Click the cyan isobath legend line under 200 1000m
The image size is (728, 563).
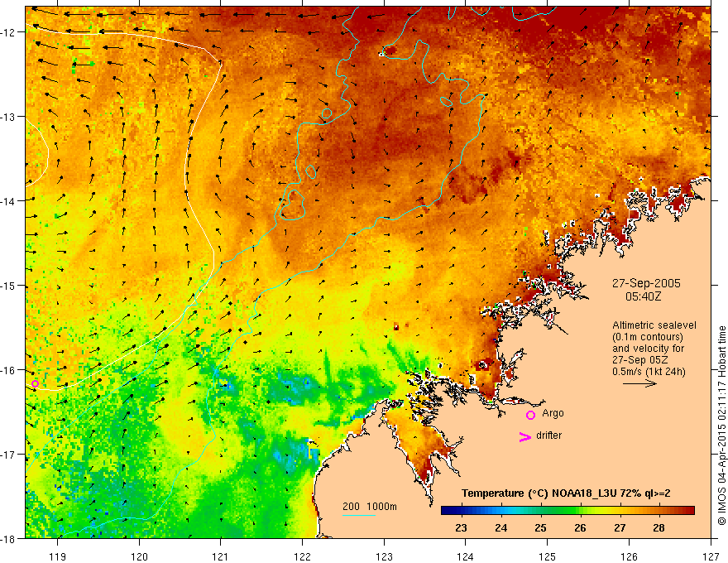(x=359, y=515)
